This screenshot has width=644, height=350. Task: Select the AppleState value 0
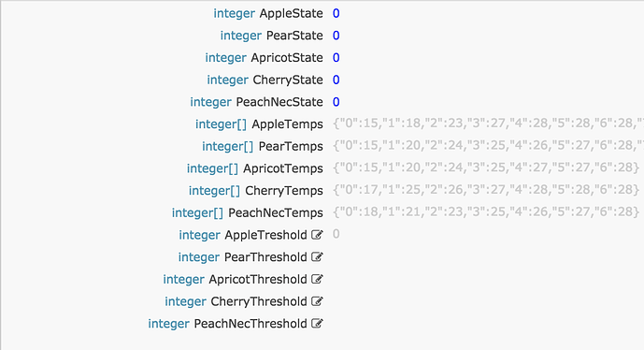point(336,14)
